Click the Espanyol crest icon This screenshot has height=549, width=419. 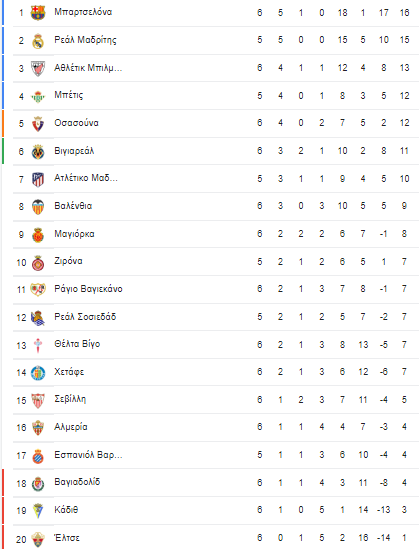(x=38, y=456)
